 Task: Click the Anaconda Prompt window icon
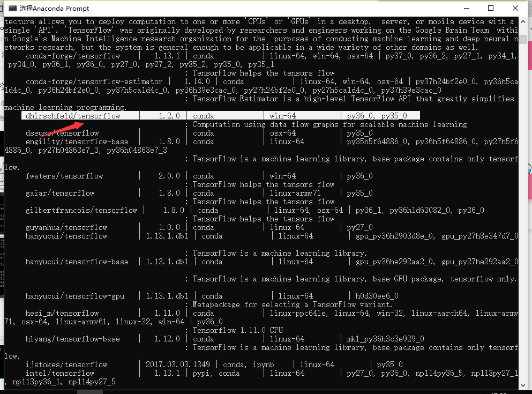tap(12, 8)
